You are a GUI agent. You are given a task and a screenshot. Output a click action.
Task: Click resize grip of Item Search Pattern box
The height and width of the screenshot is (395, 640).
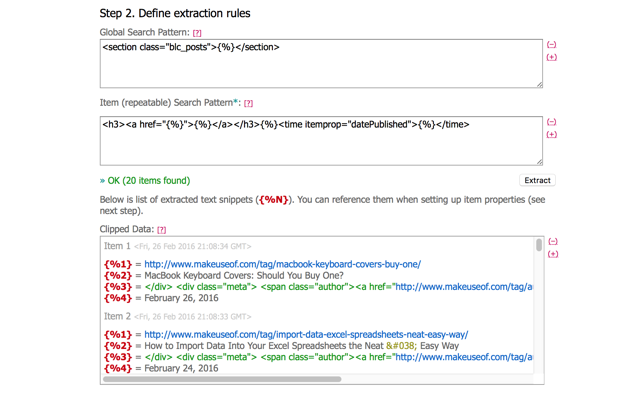[x=540, y=162]
